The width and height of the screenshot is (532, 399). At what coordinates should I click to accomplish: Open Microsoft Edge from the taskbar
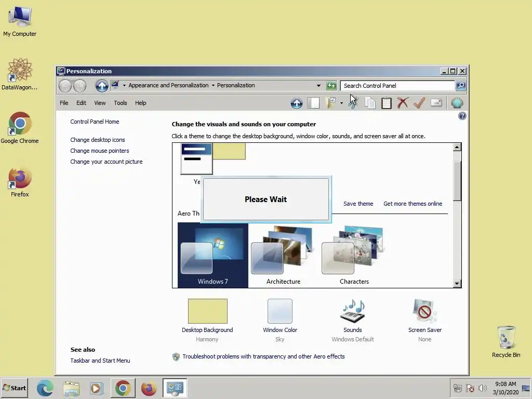45,388
